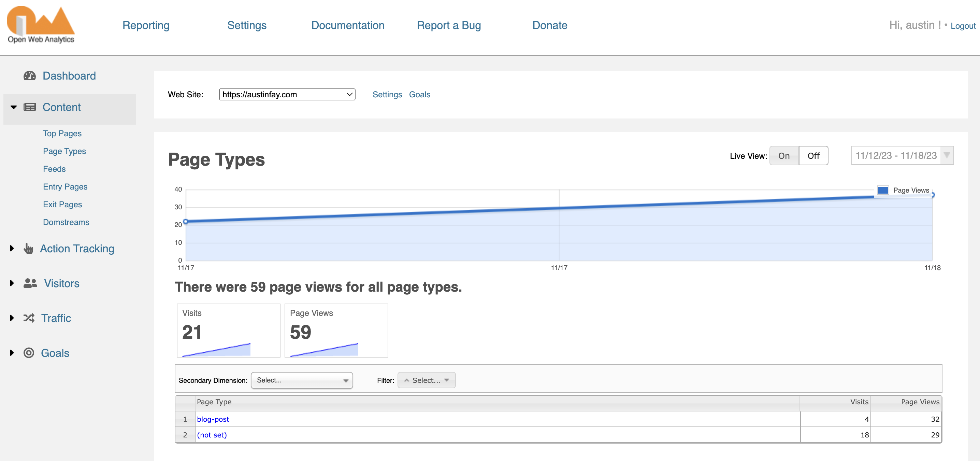
Task: Expand the Goals section arrow
Action: tap(12, 353)
